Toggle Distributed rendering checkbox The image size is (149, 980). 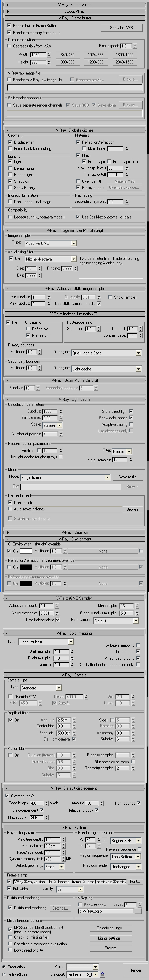pyautogui.click(x=10, y=908)
